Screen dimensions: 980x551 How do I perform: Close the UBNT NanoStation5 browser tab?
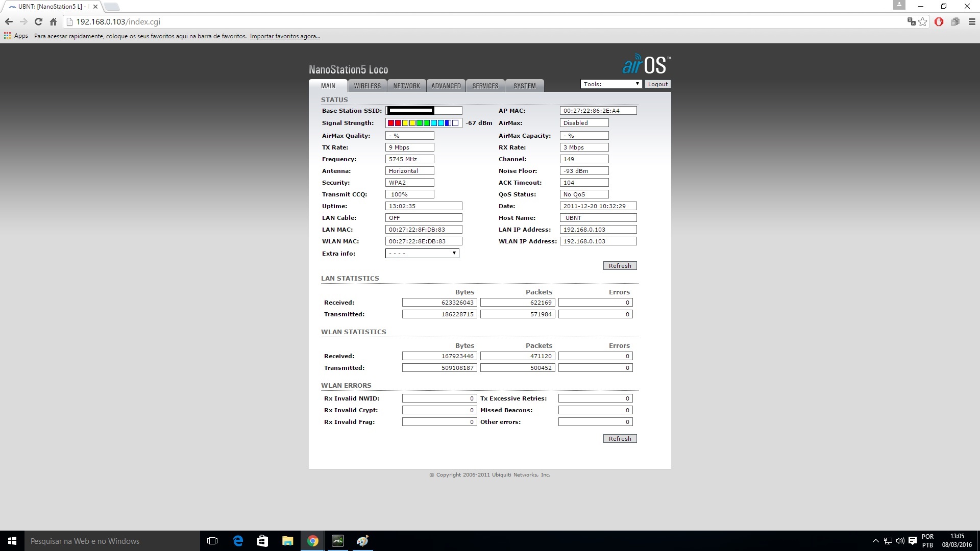tap(95, 7)
